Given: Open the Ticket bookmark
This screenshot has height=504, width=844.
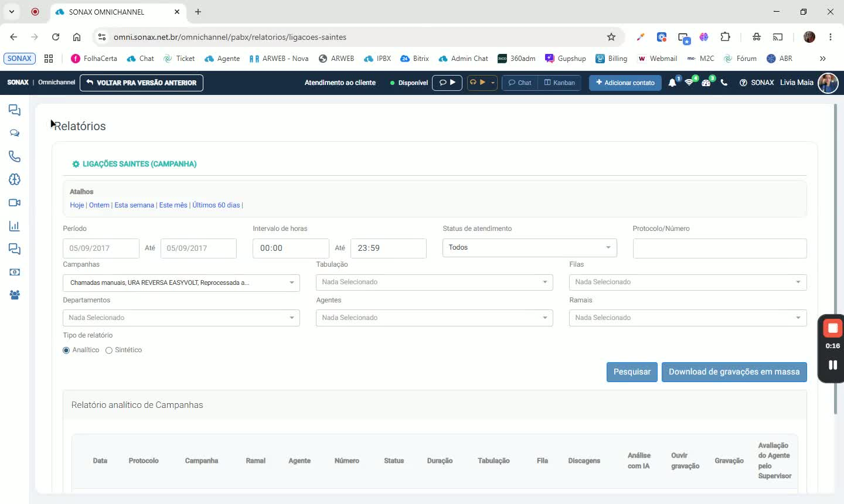Looking at the screenshot, I should [x=179, y=59].
